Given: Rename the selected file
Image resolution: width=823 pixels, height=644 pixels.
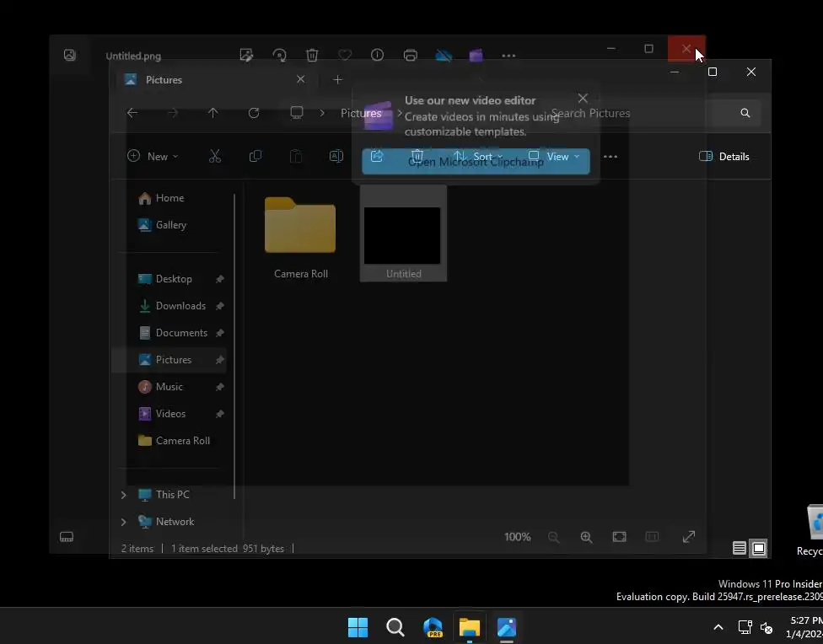Looking at the screenshot, I should coord(336,157).
